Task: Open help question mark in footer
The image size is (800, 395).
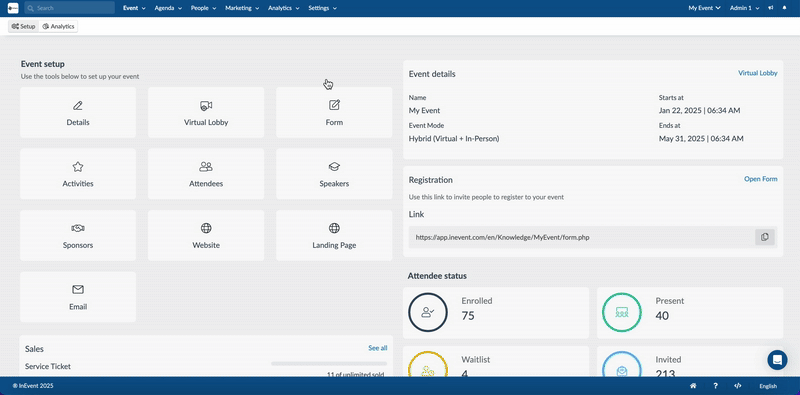Action: point(715,386)
